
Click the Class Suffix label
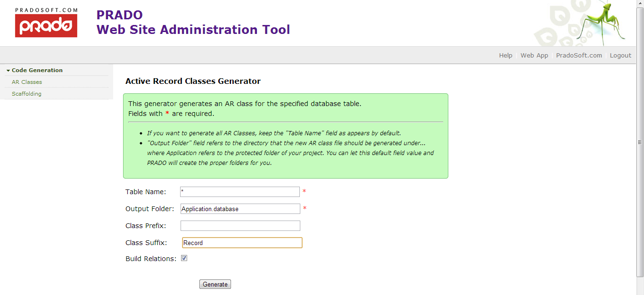(146, 243)
